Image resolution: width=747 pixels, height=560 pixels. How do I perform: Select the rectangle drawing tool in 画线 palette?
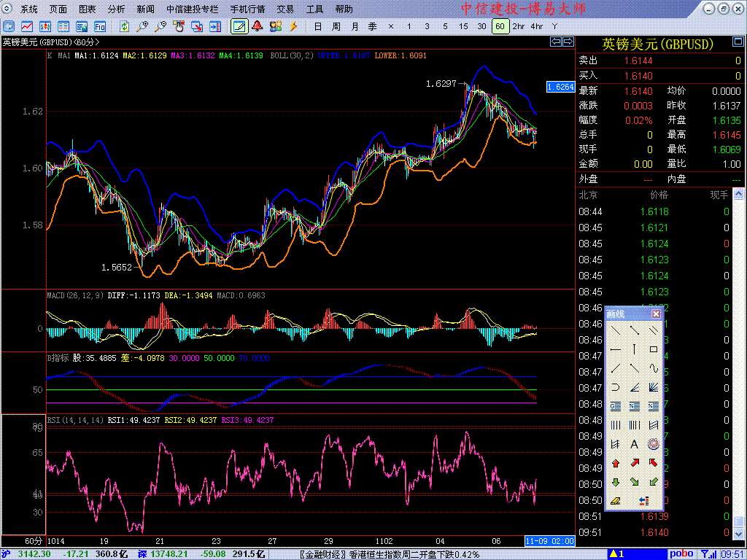(654, 349)
